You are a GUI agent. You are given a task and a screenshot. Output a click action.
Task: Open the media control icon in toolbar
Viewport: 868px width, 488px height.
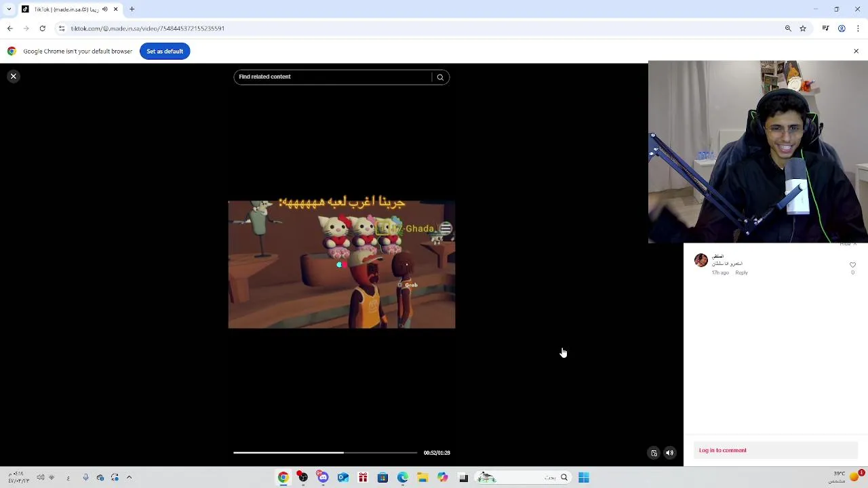(x=825, y=28)
